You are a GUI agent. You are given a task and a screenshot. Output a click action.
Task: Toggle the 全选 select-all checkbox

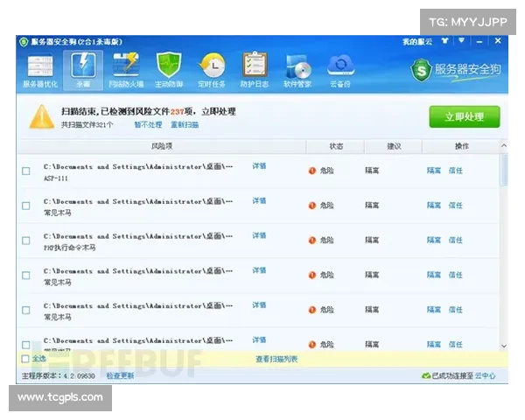point(25,358)
